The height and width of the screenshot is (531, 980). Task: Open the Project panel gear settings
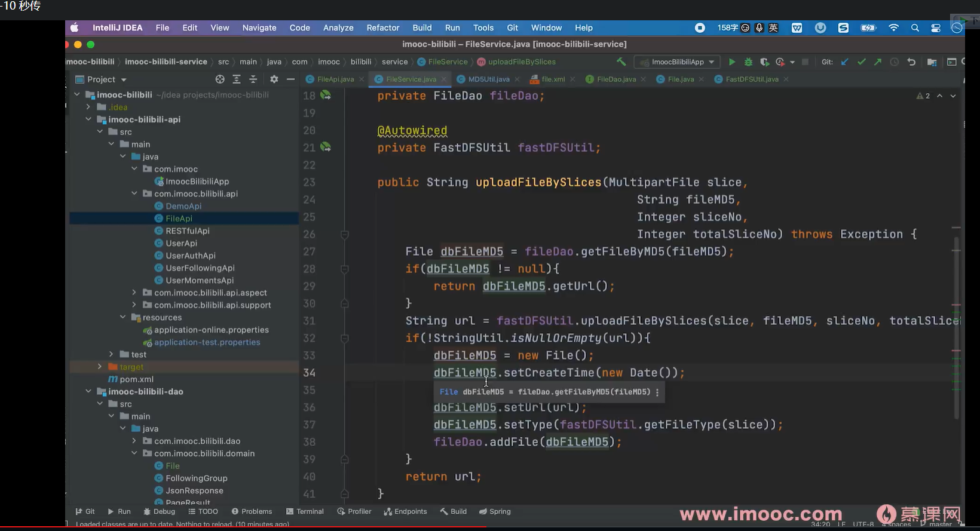(x=274, y=79)
